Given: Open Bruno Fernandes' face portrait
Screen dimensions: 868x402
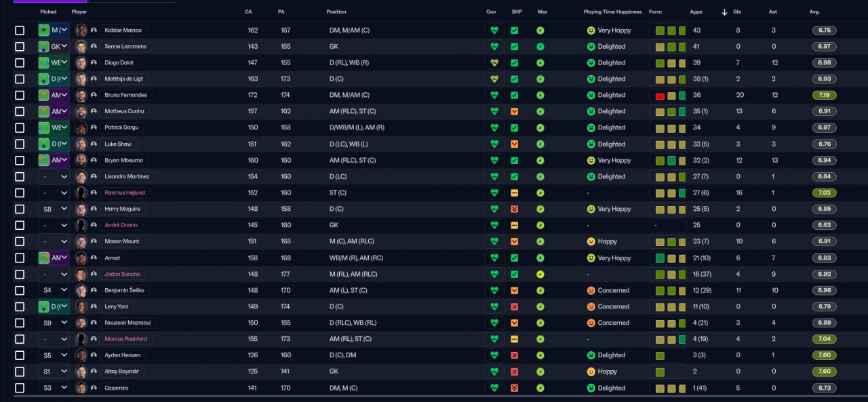Looking at the screenshot, I should (x=81, y=96).
